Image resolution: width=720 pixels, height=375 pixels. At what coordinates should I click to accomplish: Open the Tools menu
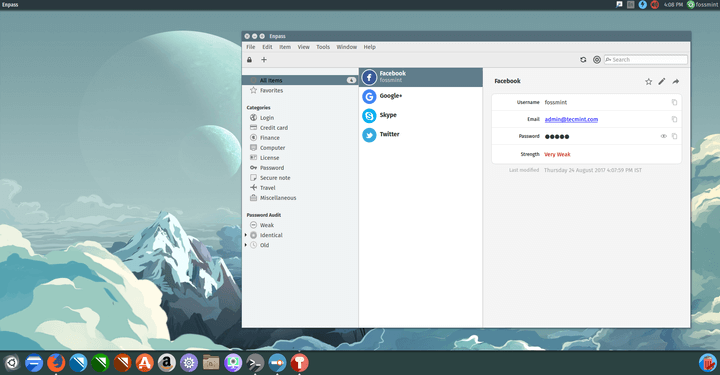coord(323,47)
